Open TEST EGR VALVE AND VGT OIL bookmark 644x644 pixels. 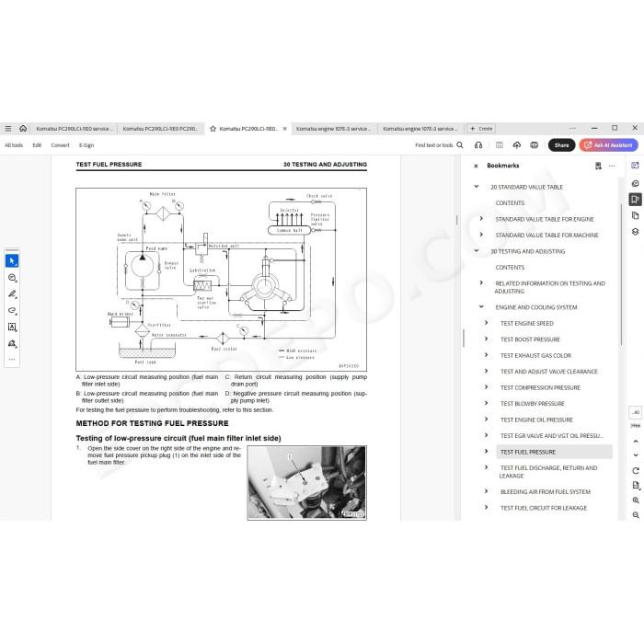click(x=552, y=436)
